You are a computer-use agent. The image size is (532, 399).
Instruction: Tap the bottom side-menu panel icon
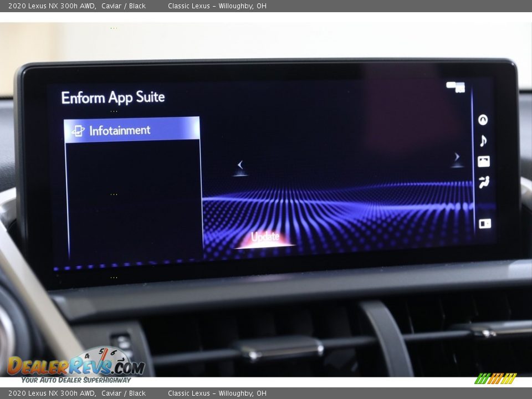pos(485,223)
